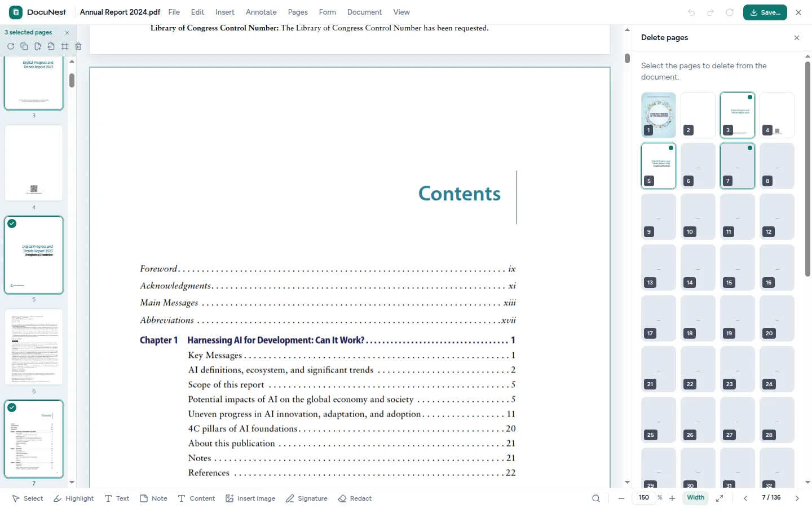Toggle fit Width zoom mode

click(695, 498)
